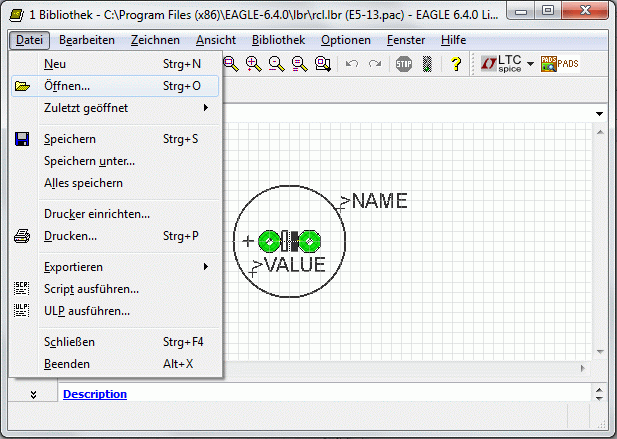Click the zoom select area icon
This screenshot has width=617, height=439.
[x=323, y=64]
